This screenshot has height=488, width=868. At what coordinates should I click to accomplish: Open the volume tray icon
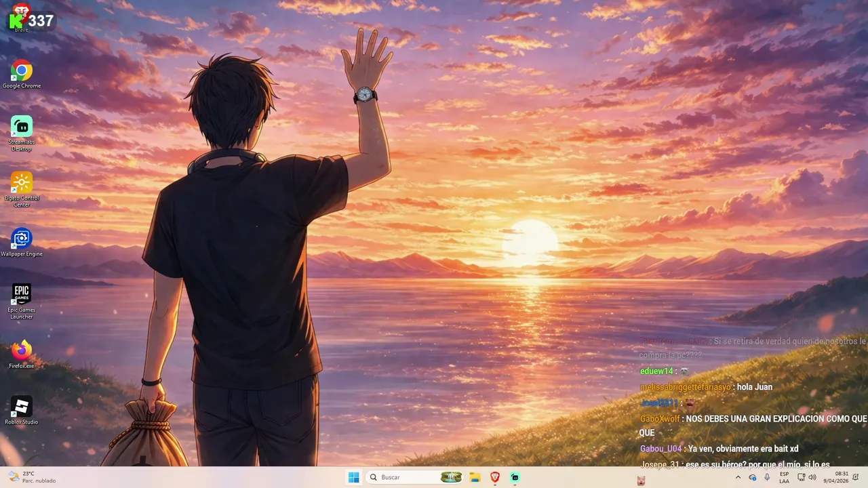click(x=812, y=477)
